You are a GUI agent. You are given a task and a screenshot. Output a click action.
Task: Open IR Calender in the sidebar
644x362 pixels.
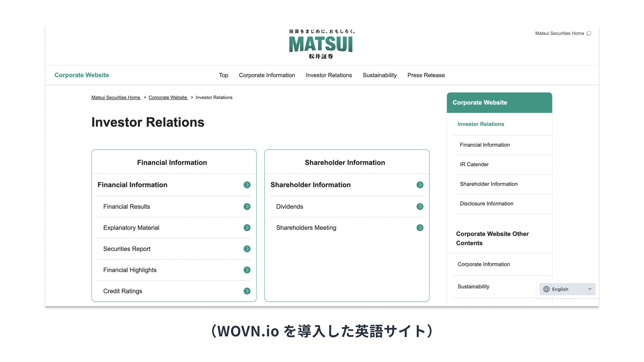point(474,164)
